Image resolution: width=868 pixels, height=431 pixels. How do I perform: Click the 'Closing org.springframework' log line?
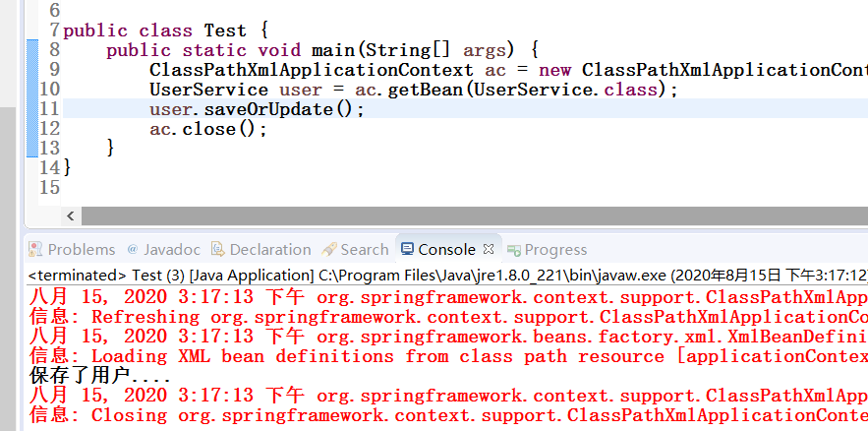(x=448, y=415)
